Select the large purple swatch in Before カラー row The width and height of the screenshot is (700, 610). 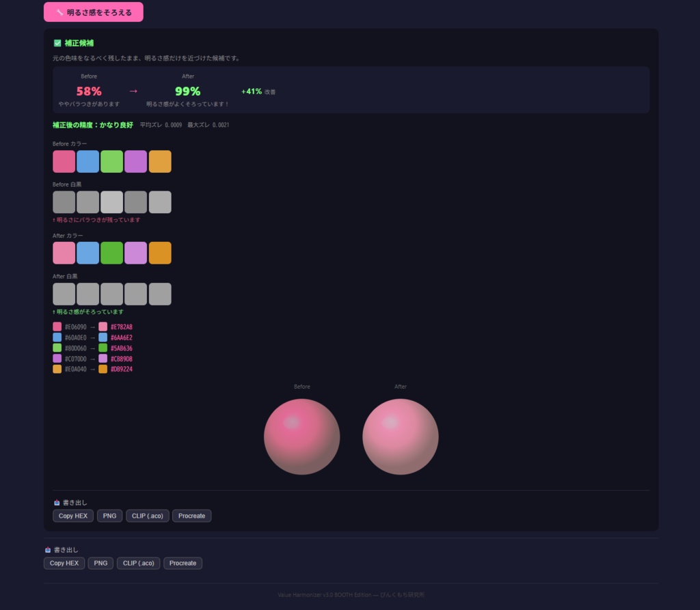coord(136,161)
